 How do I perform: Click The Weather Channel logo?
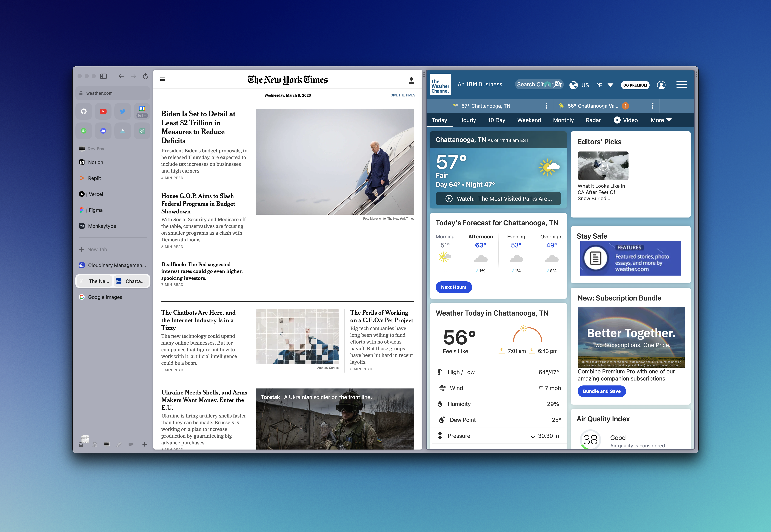click(440, 84)
